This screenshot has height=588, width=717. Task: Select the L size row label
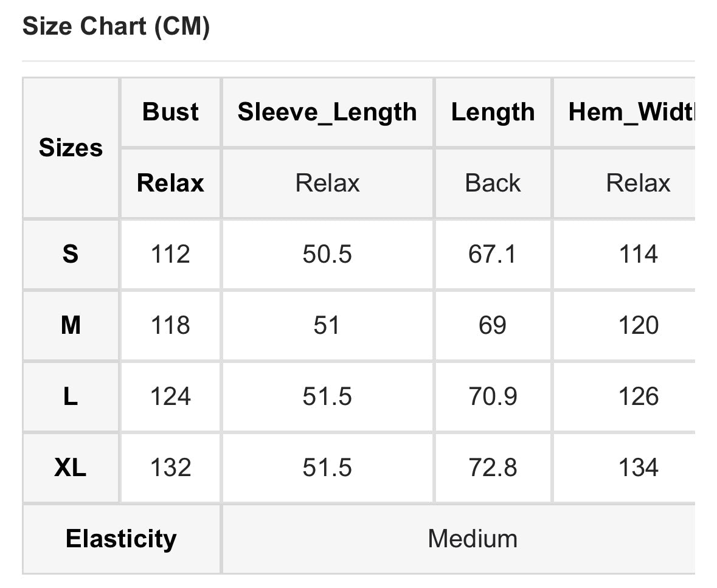pyautogui.click(x=71, y=397)
